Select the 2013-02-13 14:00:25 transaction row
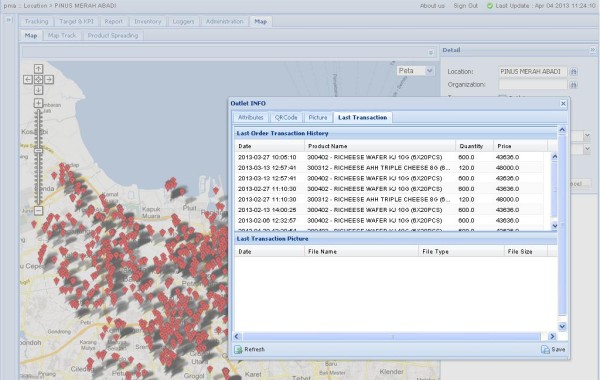 point(389,210)
